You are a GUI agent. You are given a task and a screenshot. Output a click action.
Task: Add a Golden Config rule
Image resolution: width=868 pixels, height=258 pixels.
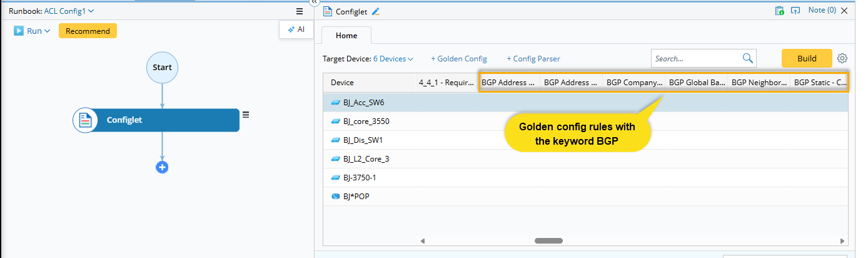pos(459,59)
